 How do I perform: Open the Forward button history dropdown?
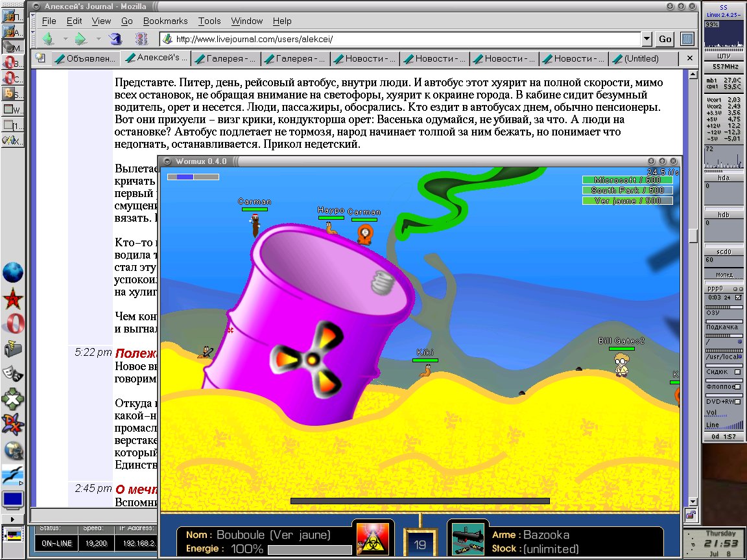pyautogui.click(x=98, y=39)
